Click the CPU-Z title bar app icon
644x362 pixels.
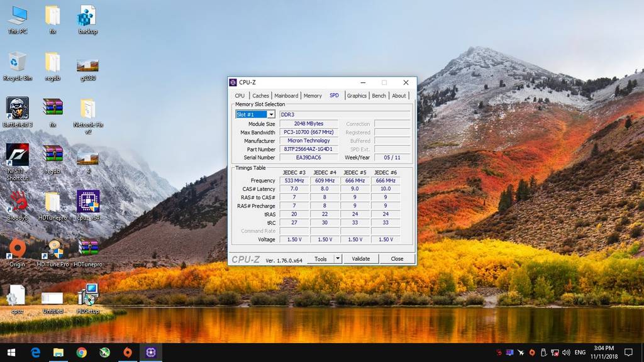[x=233, y=82]
